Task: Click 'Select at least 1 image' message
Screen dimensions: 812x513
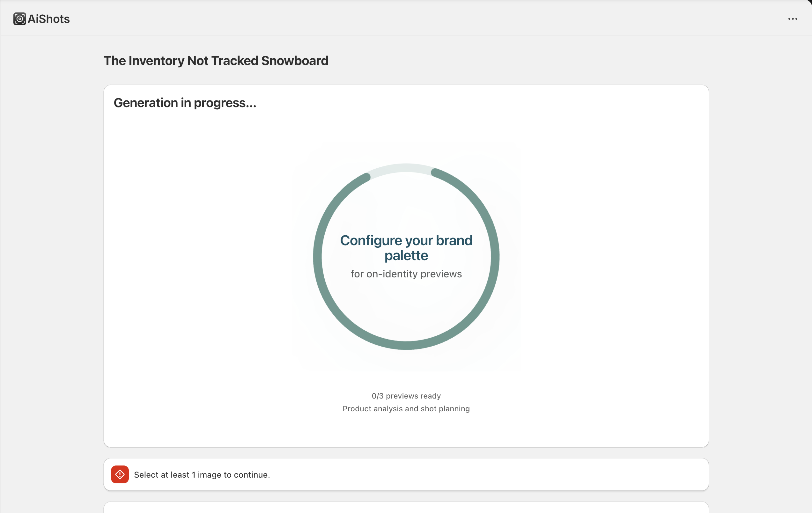Action: [202, 474]
